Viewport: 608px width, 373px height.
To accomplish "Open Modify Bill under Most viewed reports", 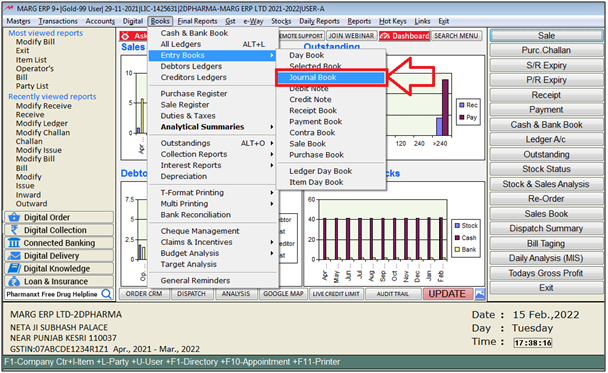I will click(x=35, y=42).
